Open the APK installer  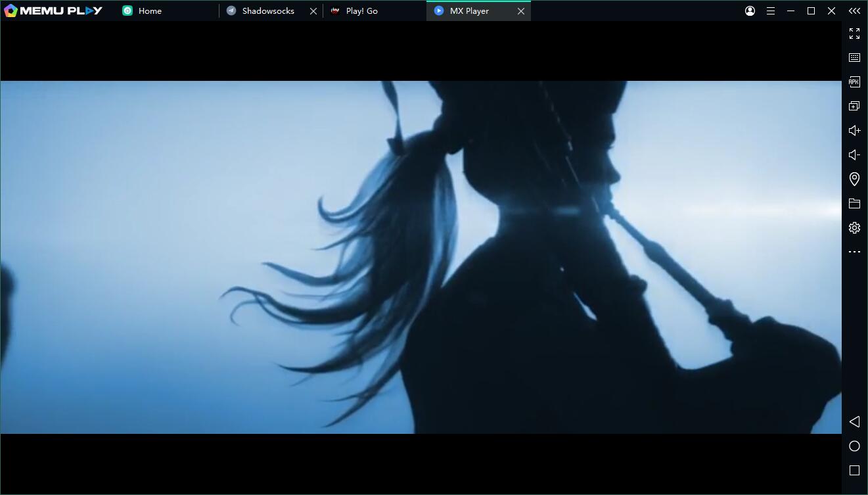pyautogui.click(x=854, y=82)
